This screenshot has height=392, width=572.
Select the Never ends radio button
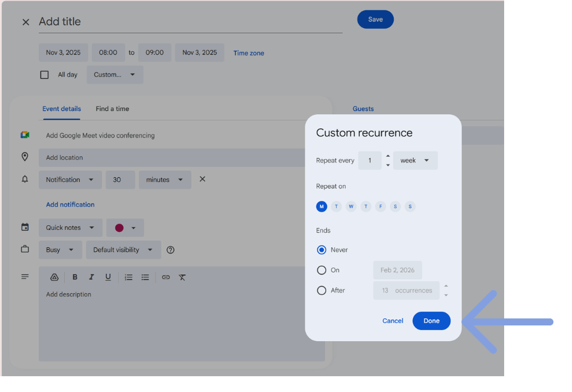(x=322, y=250)
